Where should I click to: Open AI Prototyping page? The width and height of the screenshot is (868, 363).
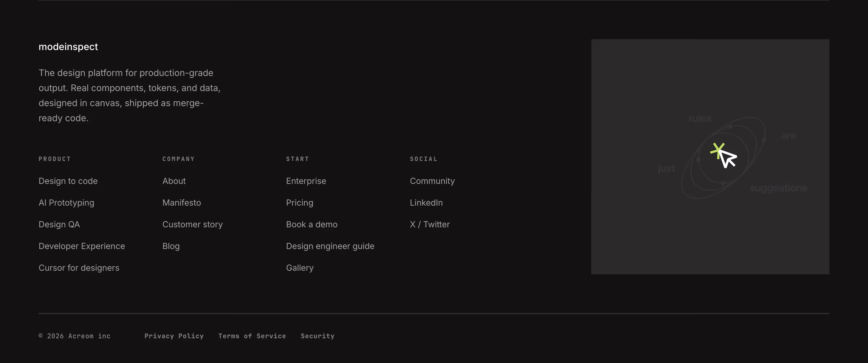pos(66,203)
